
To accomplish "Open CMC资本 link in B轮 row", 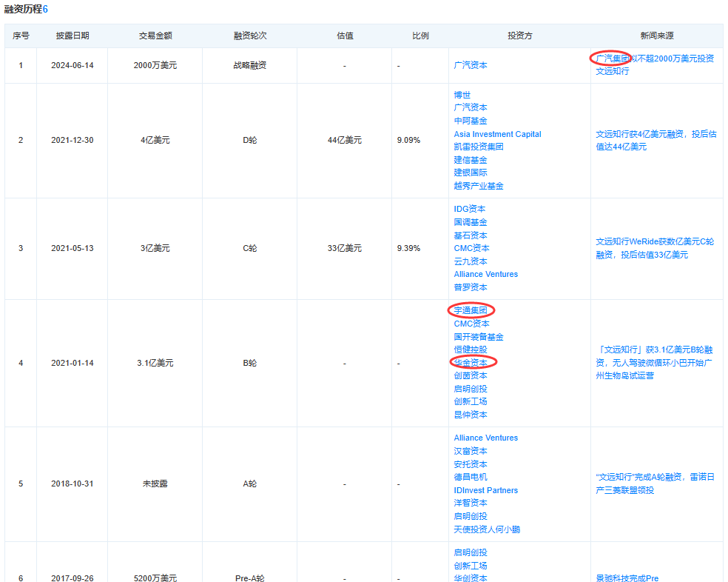I will 471,324.
